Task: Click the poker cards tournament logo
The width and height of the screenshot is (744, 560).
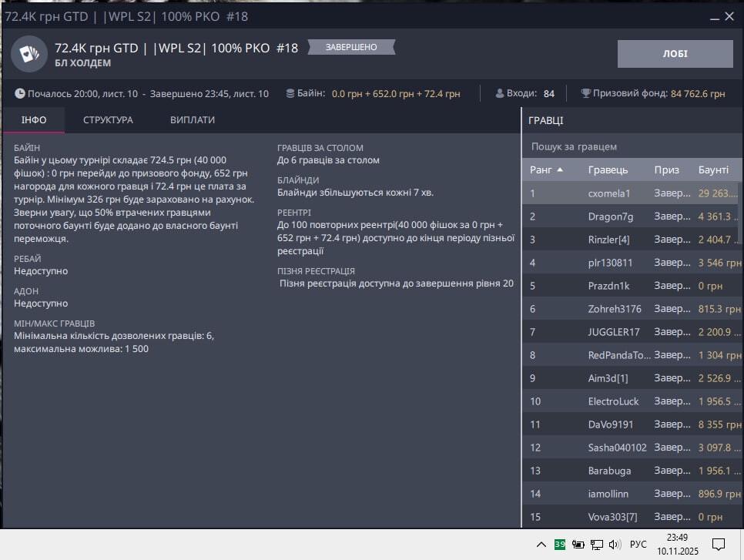Action: (x=28, y=54)
